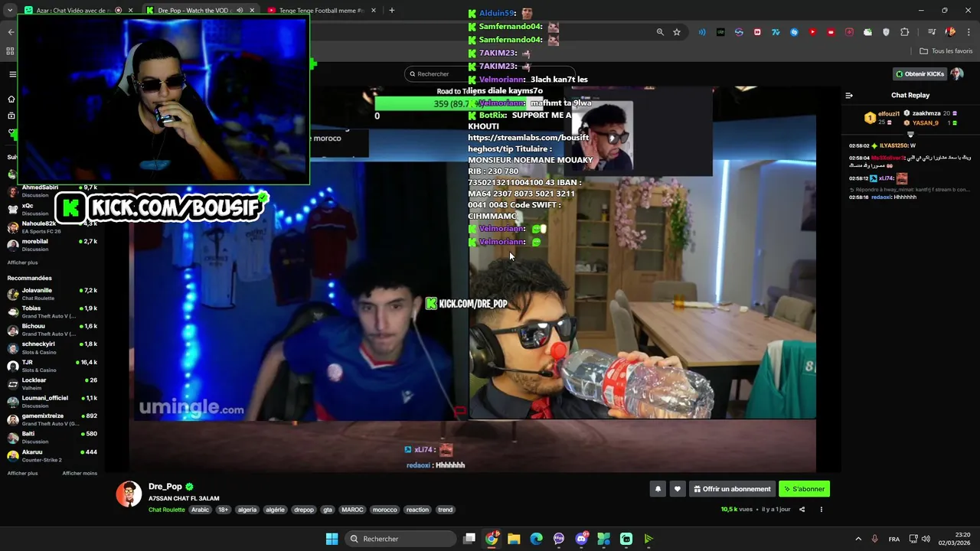Expand recommended channels with bottom Afficher plus

(22, 473)
